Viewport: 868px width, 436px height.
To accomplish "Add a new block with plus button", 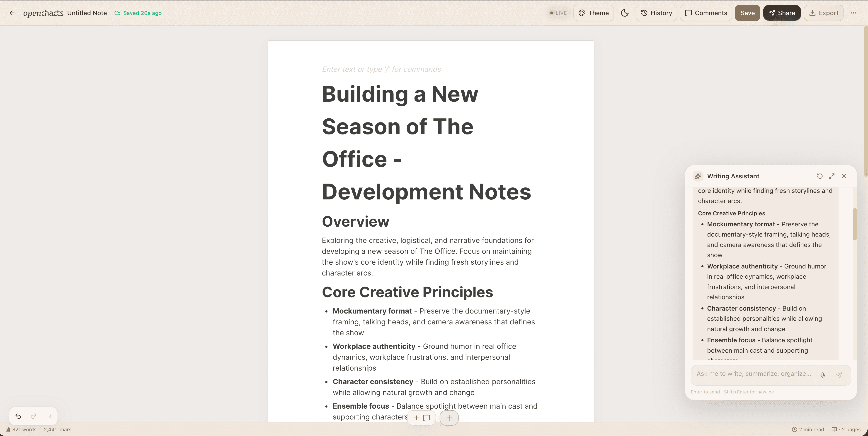I will pyautogui.click(x=449, y=418).
